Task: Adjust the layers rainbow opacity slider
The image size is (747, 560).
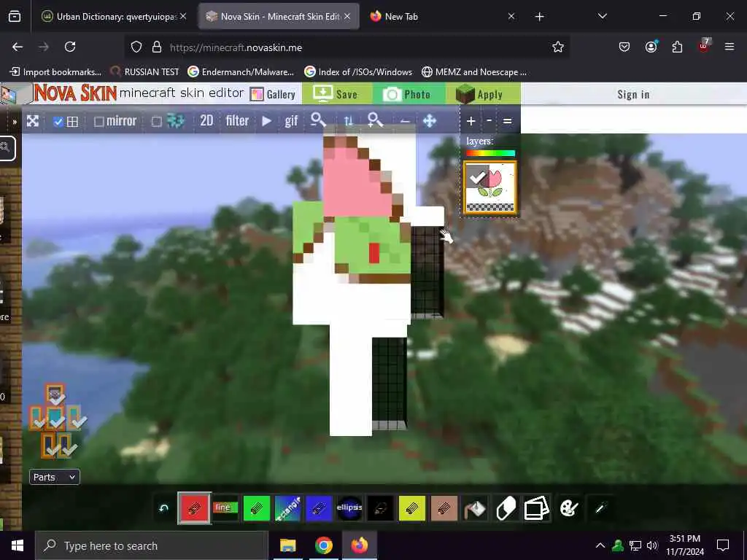Action: 490,153
